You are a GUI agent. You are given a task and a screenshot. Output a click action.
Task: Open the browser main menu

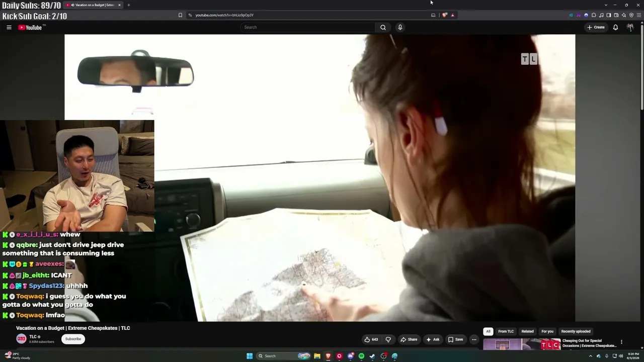click(x=639, y=15)
